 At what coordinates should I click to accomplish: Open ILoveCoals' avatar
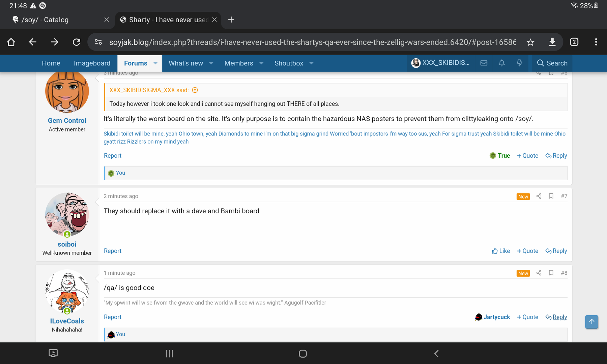coord(67,291)
